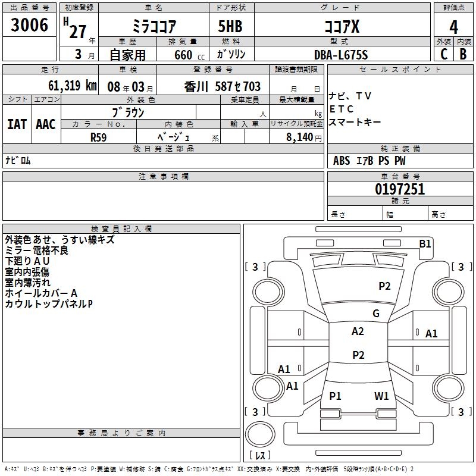476x476 pixels.
Task: Click the interior grade B
Action: tap(463, 54)
